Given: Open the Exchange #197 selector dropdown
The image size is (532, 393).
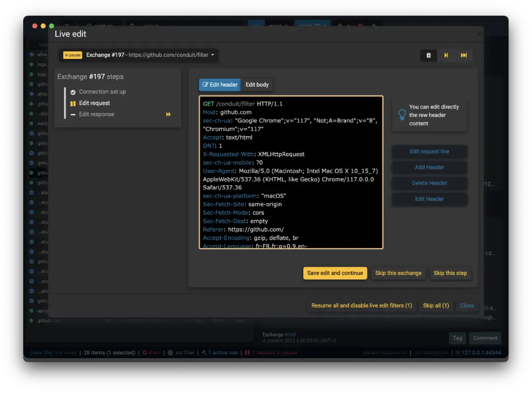Looking at the screenshot, I should [139, 55].
